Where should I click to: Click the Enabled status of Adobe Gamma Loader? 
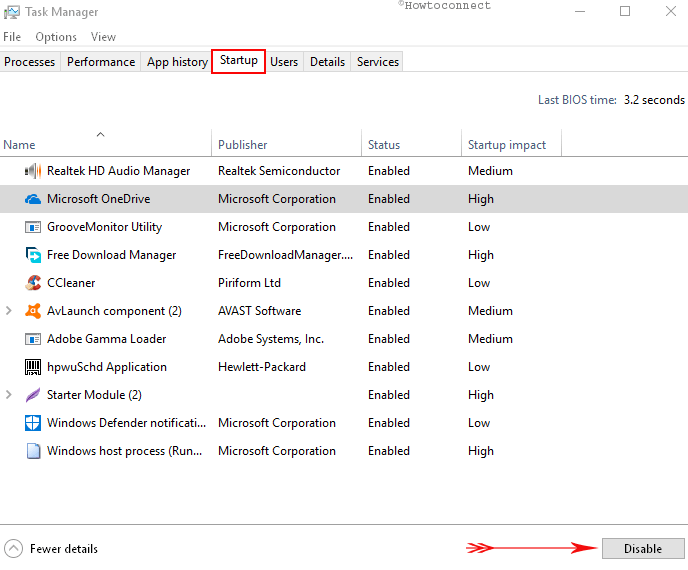[389, 339]
